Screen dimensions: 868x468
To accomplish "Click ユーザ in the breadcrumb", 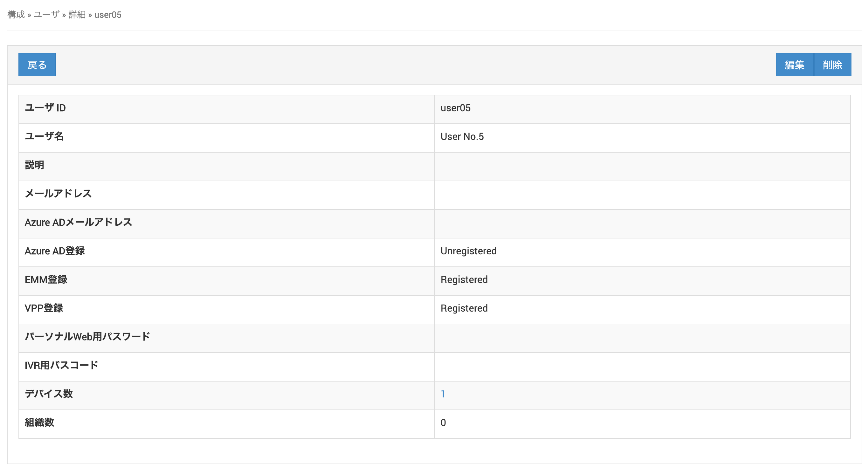I will 46,15.
